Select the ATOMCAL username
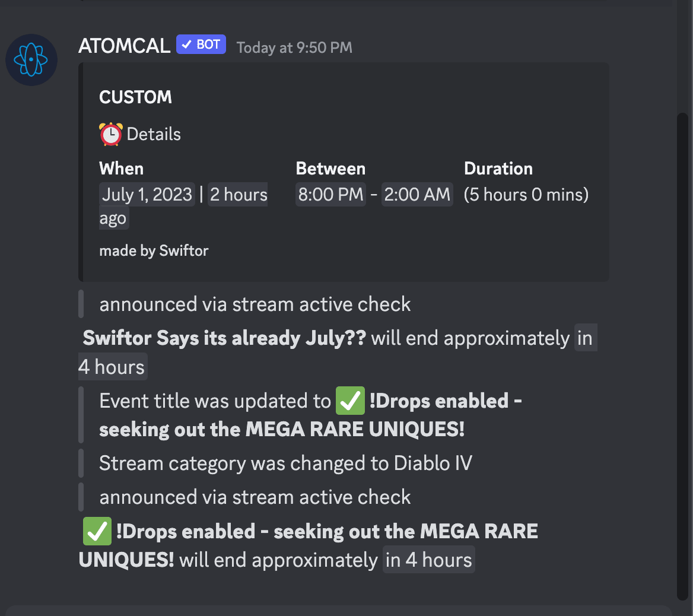 pos(124,46)
